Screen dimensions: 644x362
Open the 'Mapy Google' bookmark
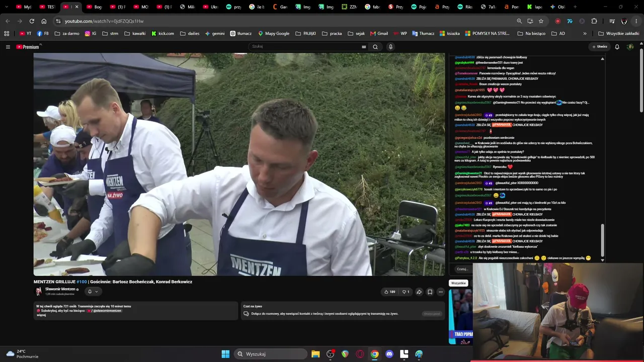pos(274,34)
